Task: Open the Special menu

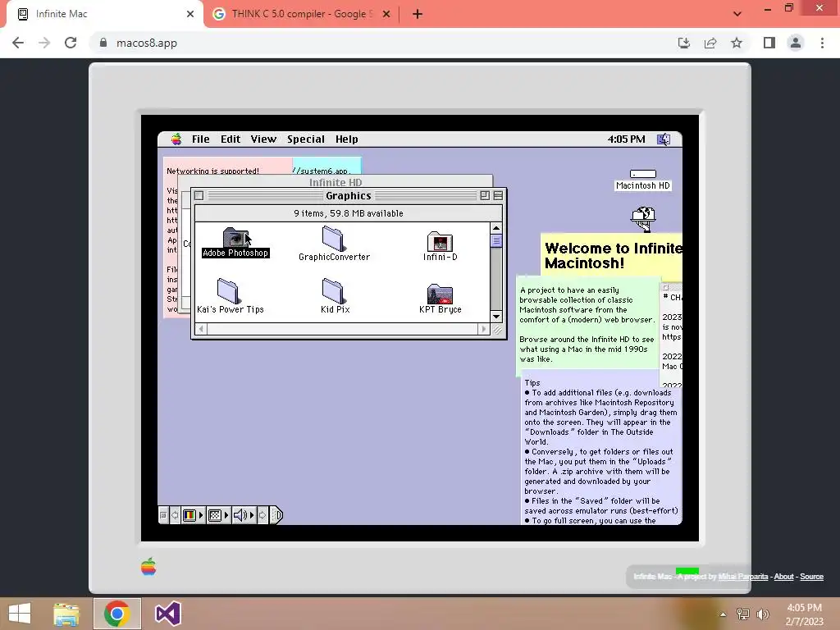Action: tap(305, 139)
